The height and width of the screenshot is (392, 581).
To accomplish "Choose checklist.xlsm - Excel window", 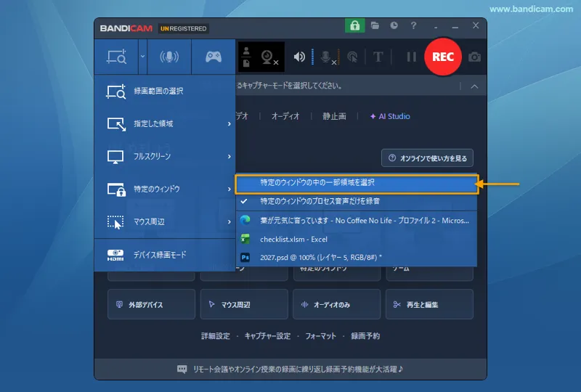I will (357, 240).
